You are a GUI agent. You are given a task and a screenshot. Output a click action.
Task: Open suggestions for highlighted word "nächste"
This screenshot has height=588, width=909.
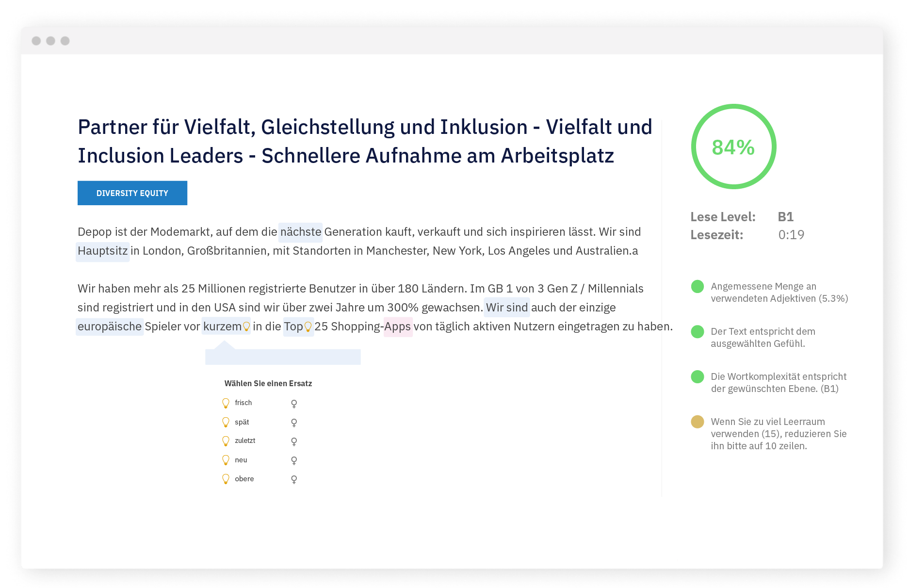click(x=300, y=232)
